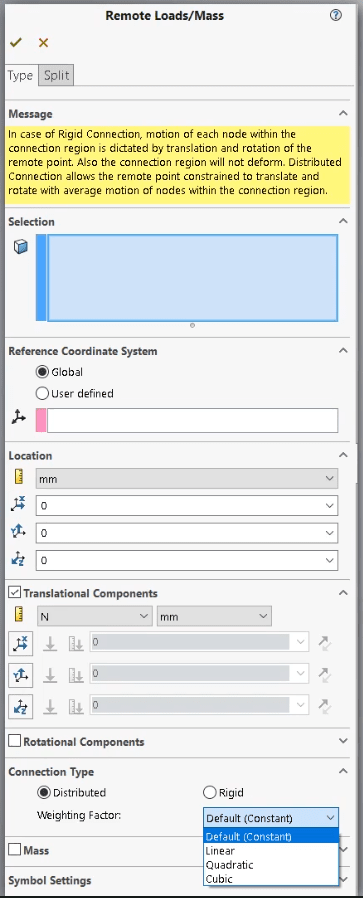The image size is (363, 898).
Task: Click the Z-location icon
Action: (18, 560)
